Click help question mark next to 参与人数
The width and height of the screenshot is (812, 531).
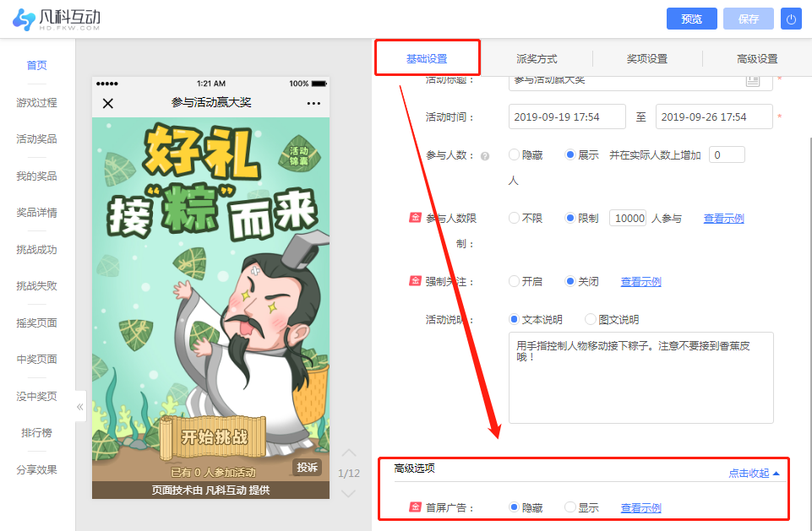(x=485, y=156)
